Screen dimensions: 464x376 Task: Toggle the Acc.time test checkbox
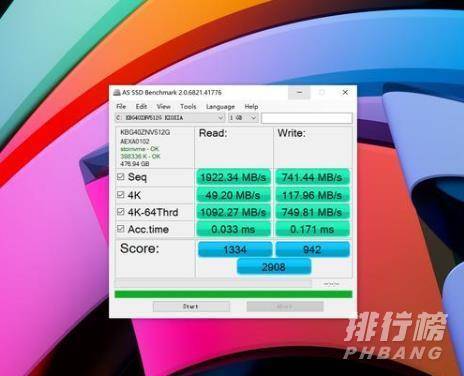coord(121,229)
